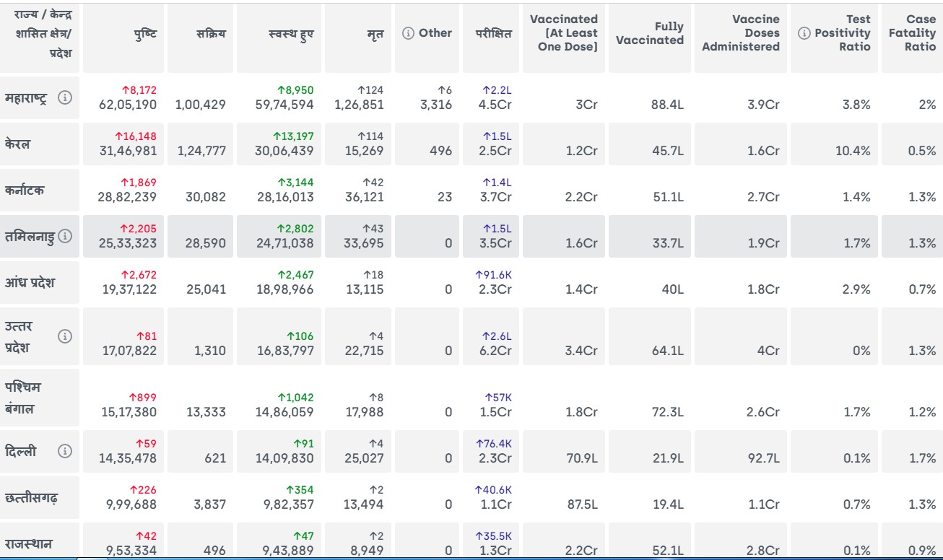Click info icon in Other column header

[408, 33]
